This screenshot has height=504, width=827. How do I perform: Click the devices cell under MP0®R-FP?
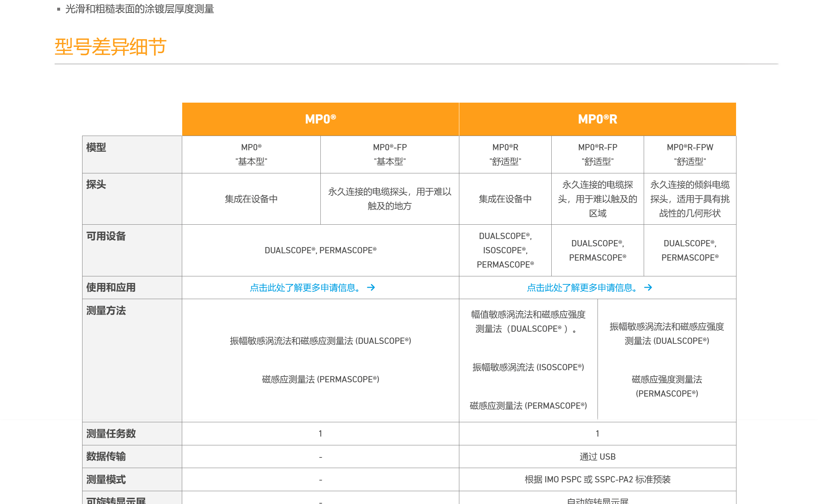coord(598,250)
